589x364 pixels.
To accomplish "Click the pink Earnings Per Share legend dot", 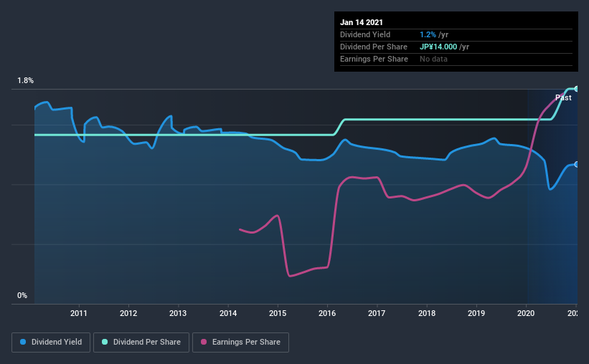I will (204, 342).
